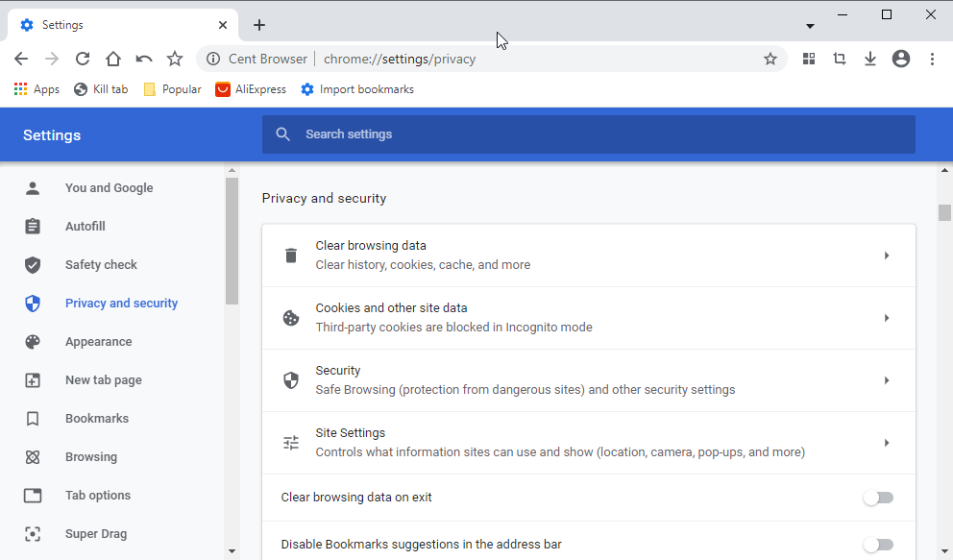Image resolution: width=953 pixels, height=560 pixels.
Task: Open the downloads icon in toolbar
Action: tap(870, 59)
